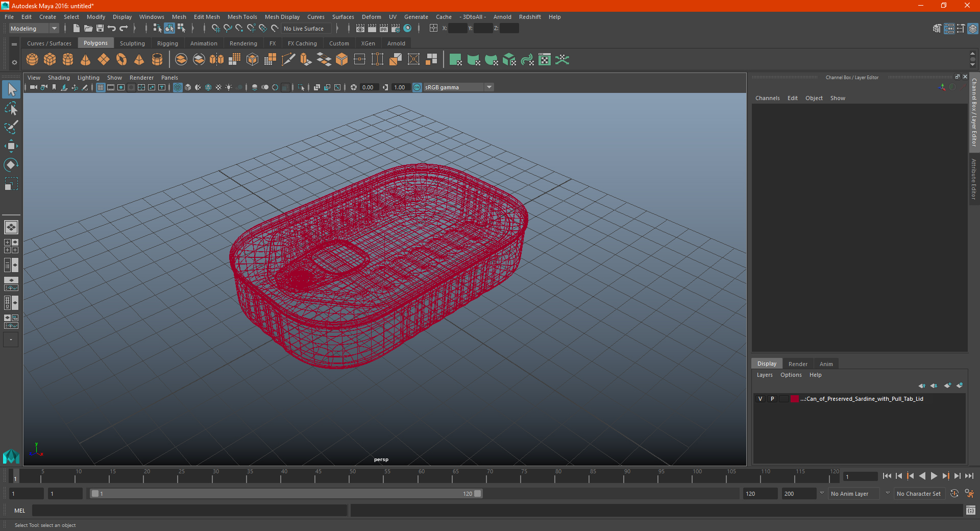The width and height of the screenshot is (980, 531).
Task: Choose the Paint Selection tool
Action: [11, 127]
